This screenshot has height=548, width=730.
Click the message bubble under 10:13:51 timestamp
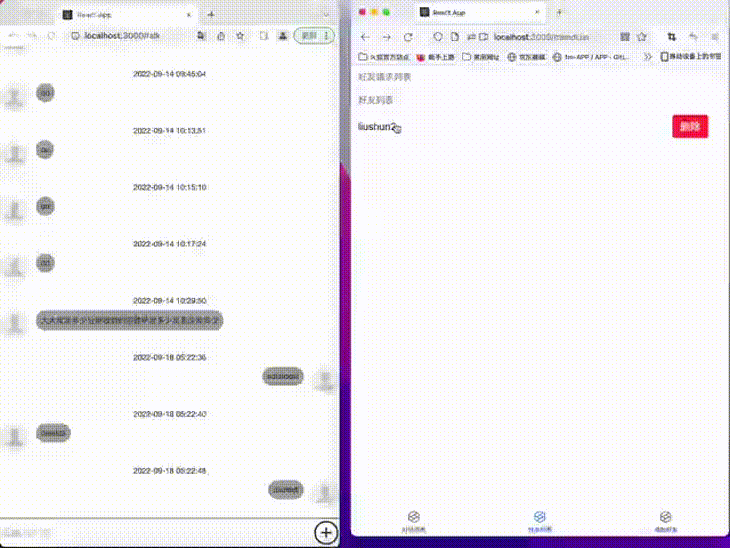point(45,150)
